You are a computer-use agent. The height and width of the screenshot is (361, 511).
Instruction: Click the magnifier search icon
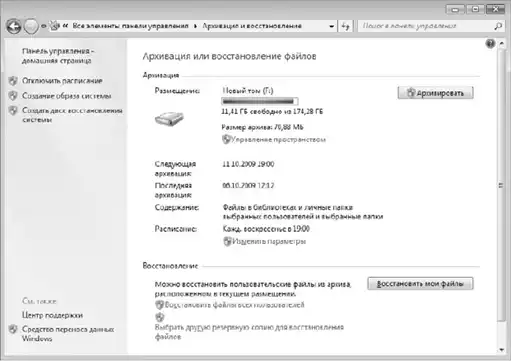coord(498,26)
